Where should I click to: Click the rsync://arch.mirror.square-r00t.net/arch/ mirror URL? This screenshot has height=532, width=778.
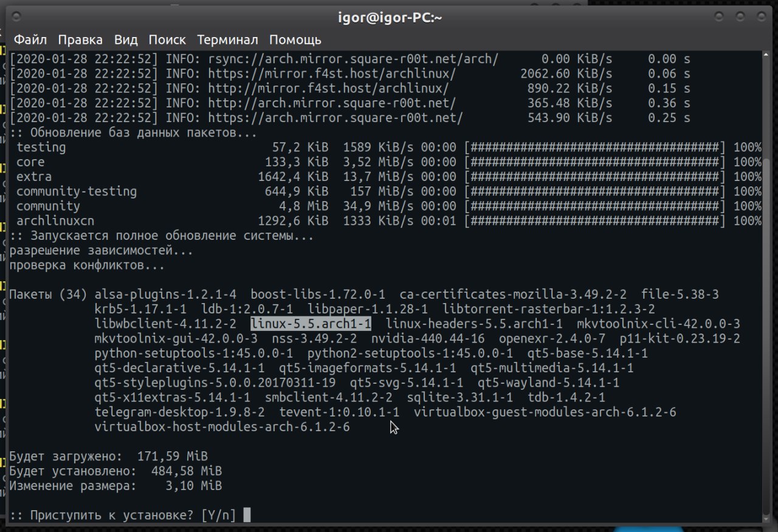(353, 59)
